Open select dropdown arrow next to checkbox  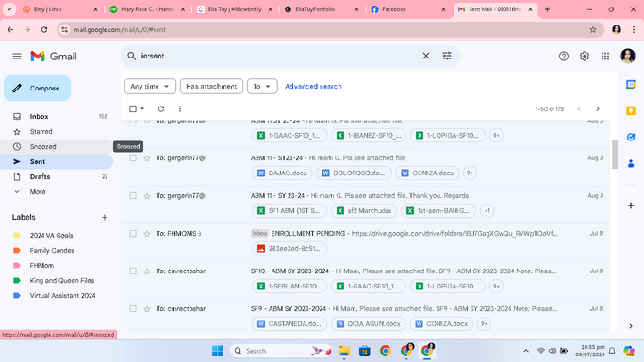[x=142, y=108]
